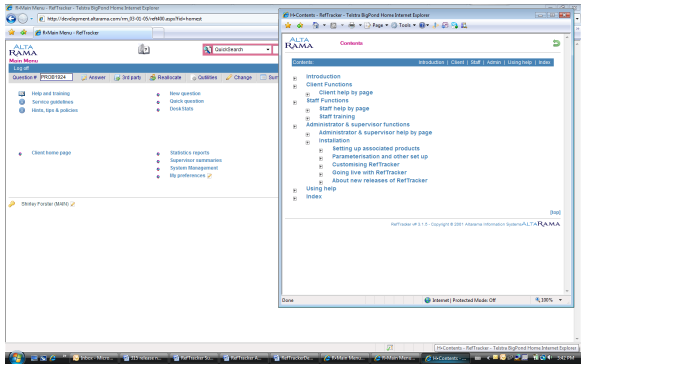Click Index in the Contents navigation bar
681x383 pixels.
pyautogui.click(x=545, y=63)
